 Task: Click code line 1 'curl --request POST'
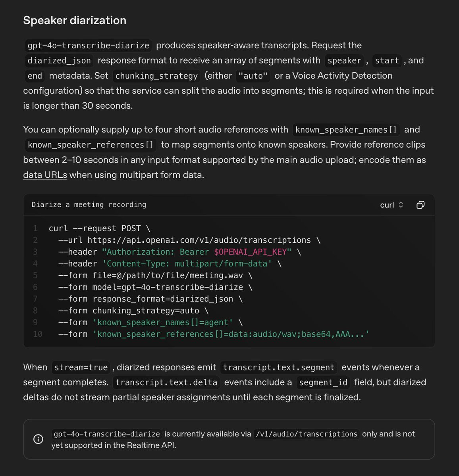[100, 228]
